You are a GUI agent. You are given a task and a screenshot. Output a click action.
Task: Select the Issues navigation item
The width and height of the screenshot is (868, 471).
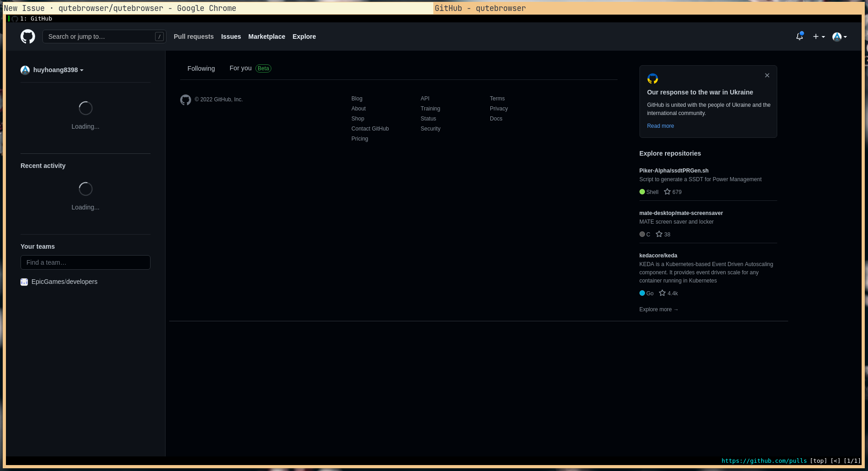coord(231,37)
